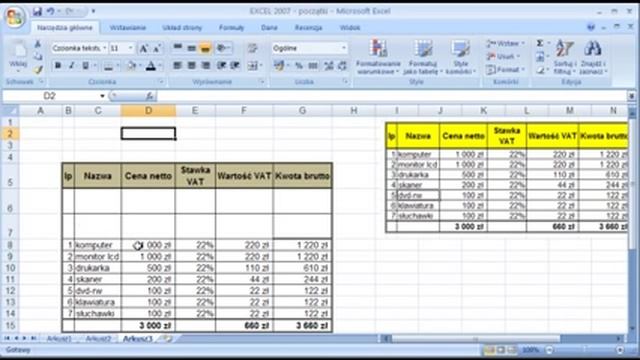The height and width of the screenshot is (360, 640).
Task: Expand the Name Box dropdown arrow
Action: tap(102, 96)
